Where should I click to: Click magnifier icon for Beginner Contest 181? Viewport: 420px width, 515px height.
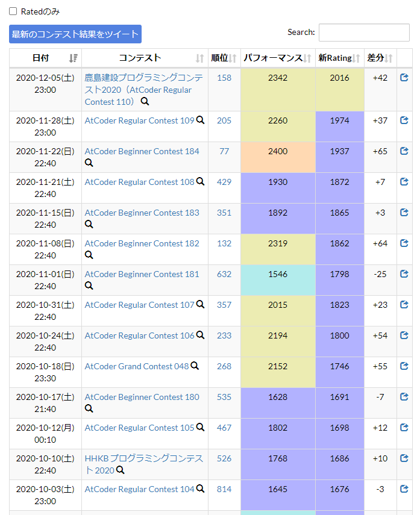[x=89, y=286]
